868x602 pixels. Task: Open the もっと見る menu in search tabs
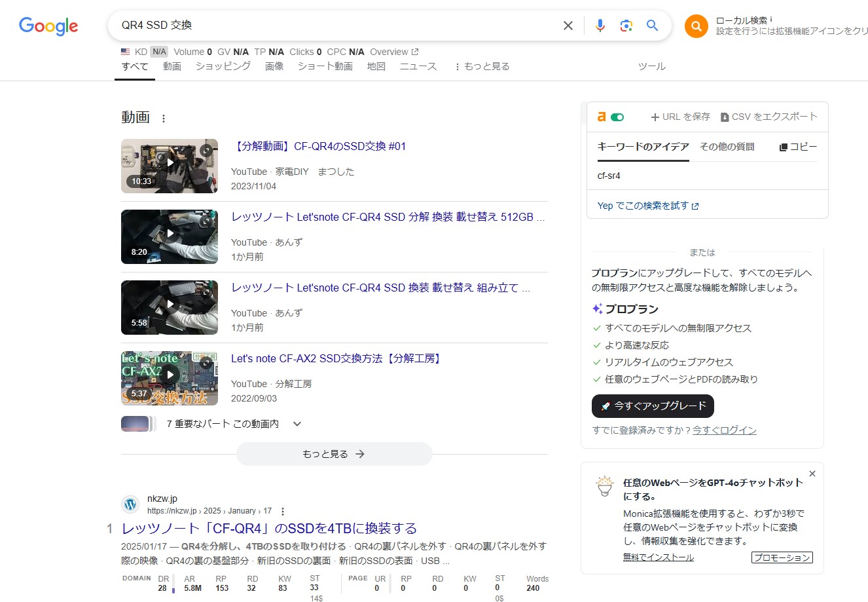482,66
